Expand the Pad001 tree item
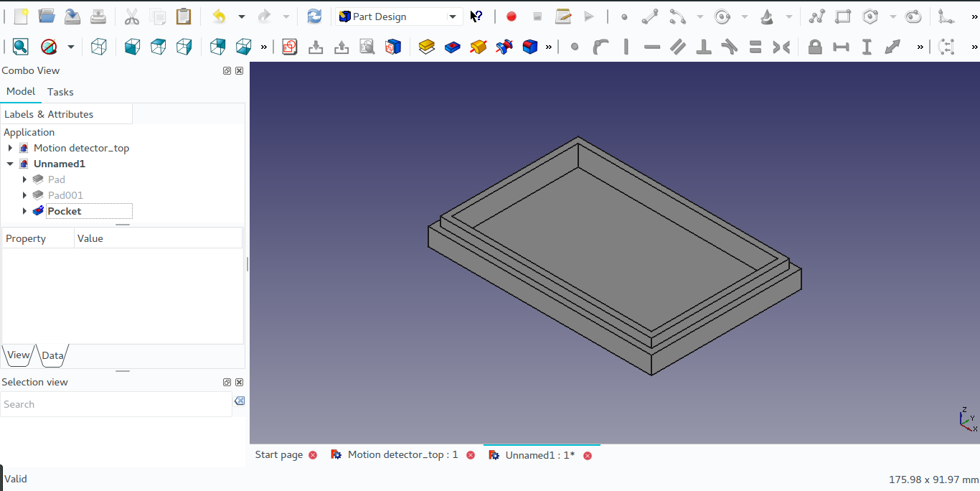This screenshot has height=491, width=980. click(24, 195)
